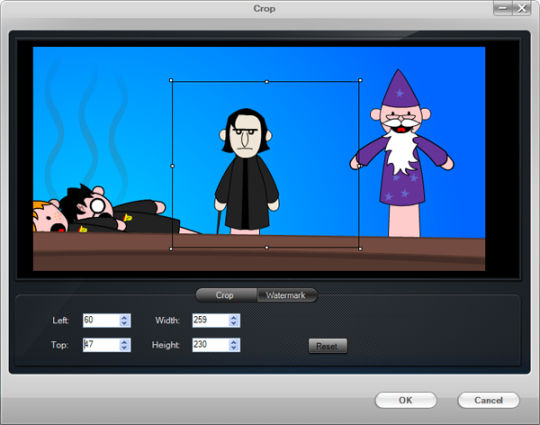The width and height of the screenshot is (540, 425).
Task: Click the left-middle crop handle
Action: pos(173,166)
